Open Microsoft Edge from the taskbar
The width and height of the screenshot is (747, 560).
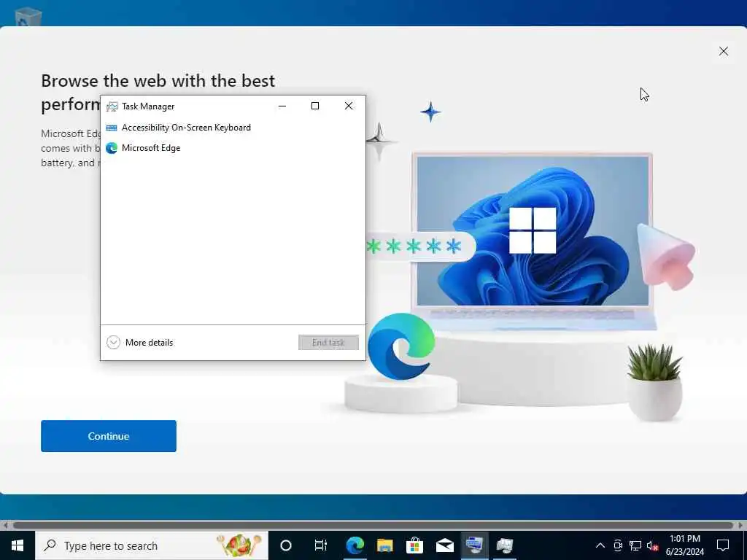coord(355,545)
